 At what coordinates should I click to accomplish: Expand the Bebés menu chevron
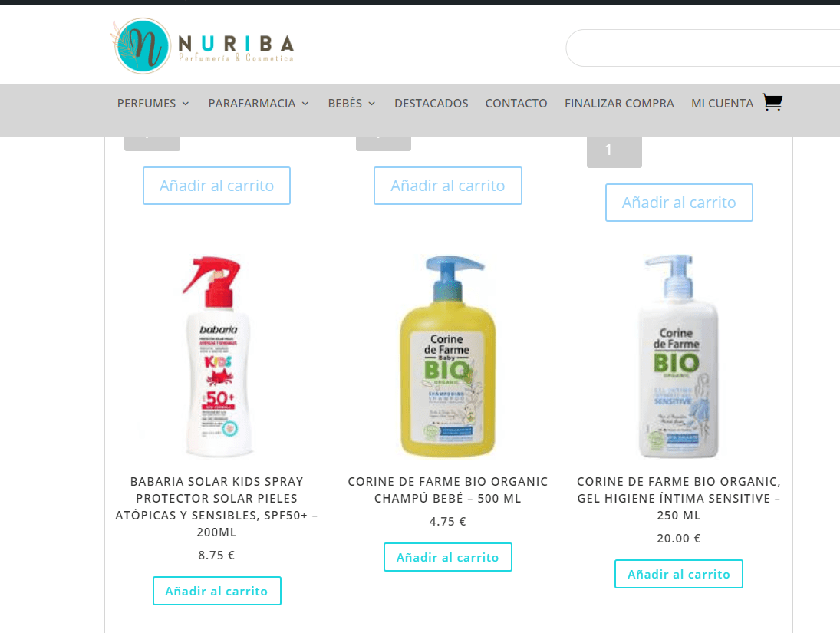point(372,104)
